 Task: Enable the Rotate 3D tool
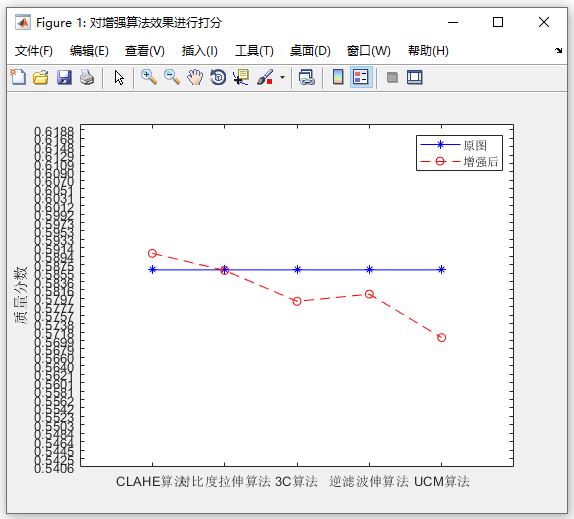pyautogui.click(x=218, y=77)
